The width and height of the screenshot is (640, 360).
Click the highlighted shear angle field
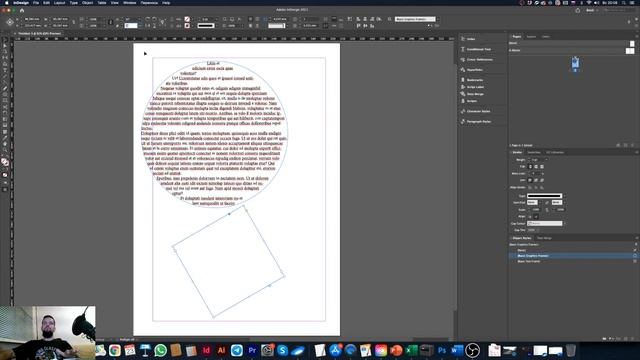point(131,26)
